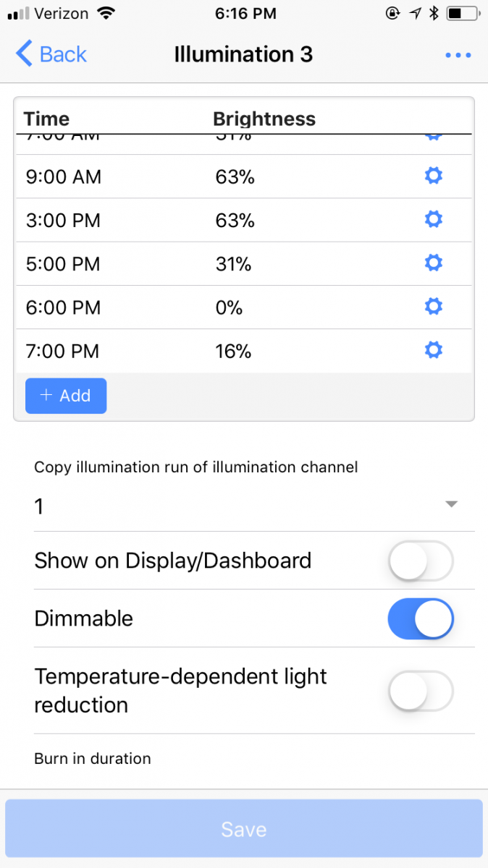This screenshot has height=868, width=488.
Task: Save the illumination settings
Action: [244, 829]
